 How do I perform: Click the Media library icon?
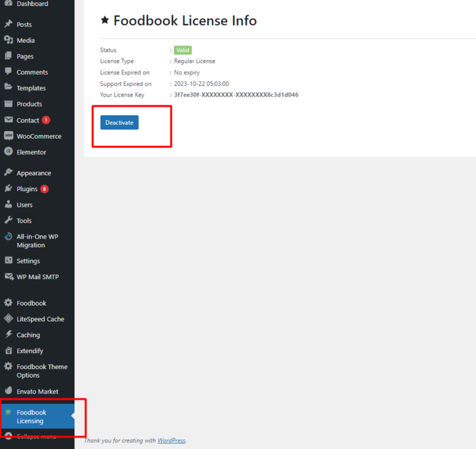(9, 40)
